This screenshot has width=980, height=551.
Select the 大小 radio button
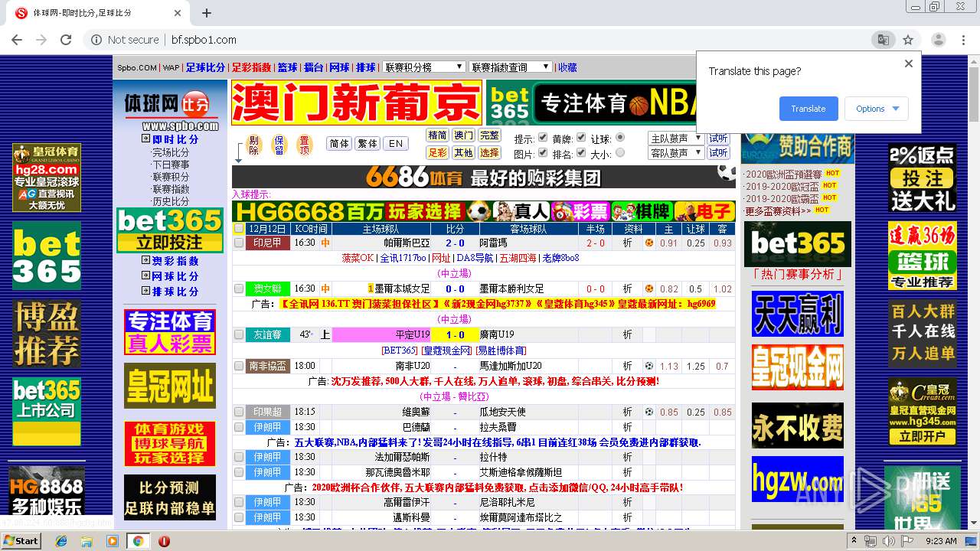(620, 152)
